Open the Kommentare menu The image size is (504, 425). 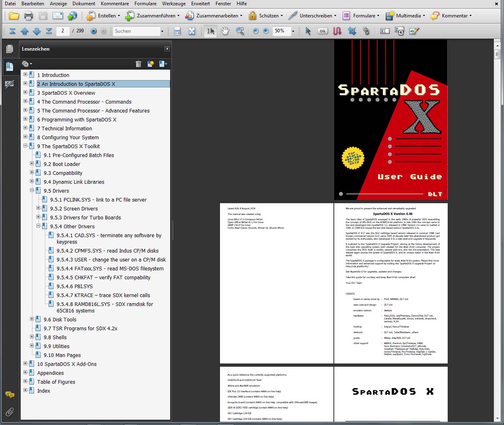pyautogui.click(x=115, y=4)
